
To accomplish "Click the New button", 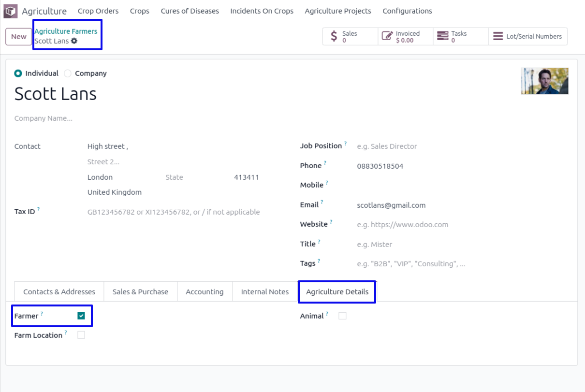I will click(x=19, y=37).
